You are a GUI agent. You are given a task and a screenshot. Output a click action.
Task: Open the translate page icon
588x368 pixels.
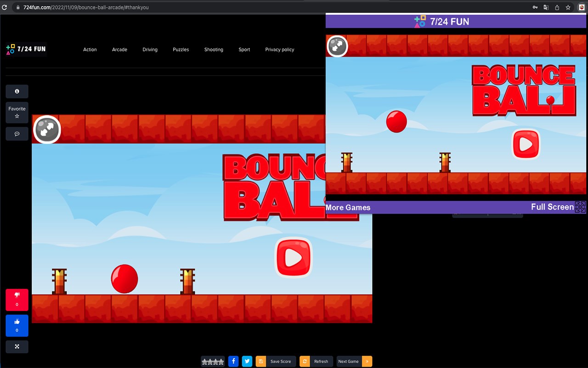pos(546,7)
